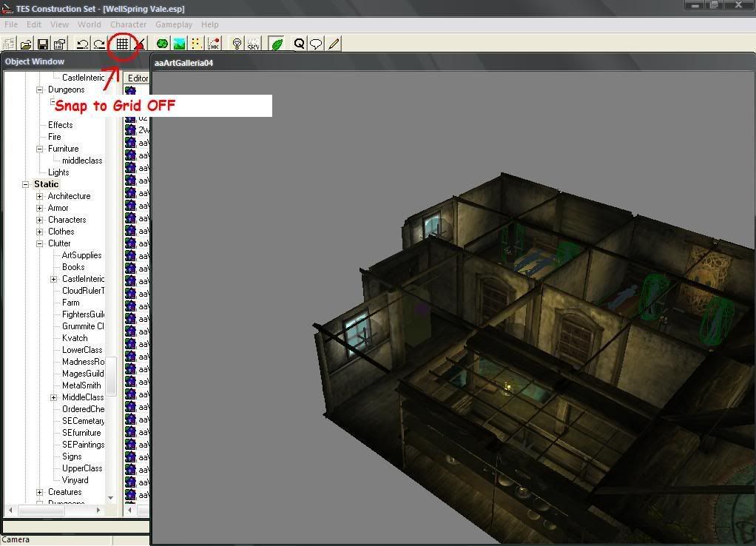
Task: Open a plugin via the Open folder icon
Action: click(27, 43)
